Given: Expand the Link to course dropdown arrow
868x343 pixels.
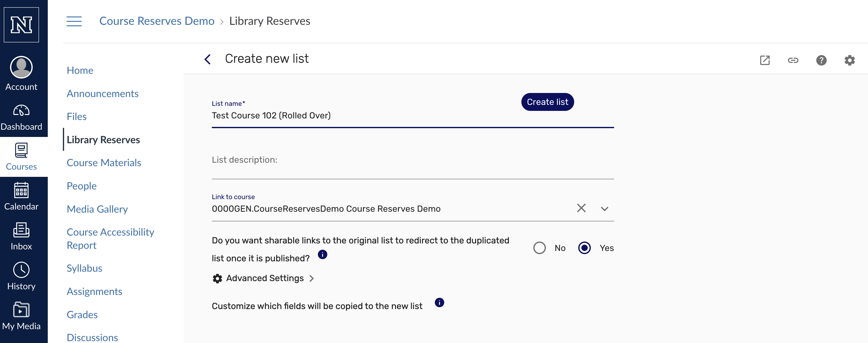Looking at the screenshot, I should click(x=604, y=209).
